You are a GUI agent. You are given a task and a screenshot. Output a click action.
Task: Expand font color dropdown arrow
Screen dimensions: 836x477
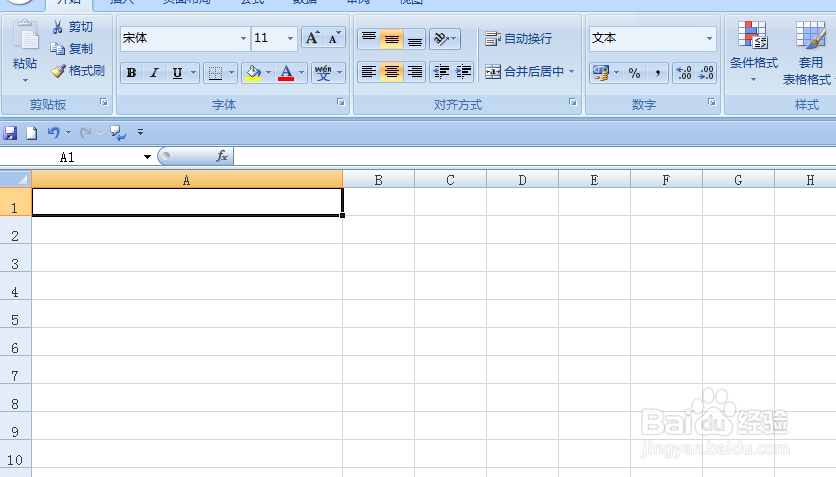[x=302, y=73]
